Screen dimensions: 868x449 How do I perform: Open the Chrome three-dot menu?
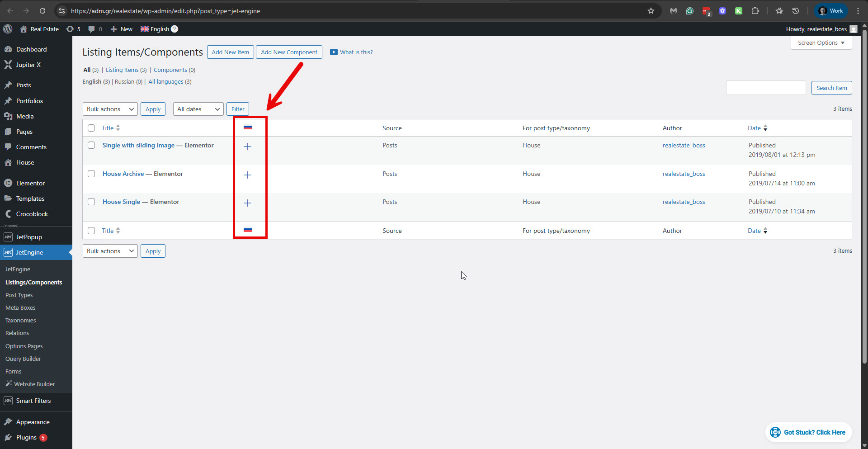pos(858,11)
